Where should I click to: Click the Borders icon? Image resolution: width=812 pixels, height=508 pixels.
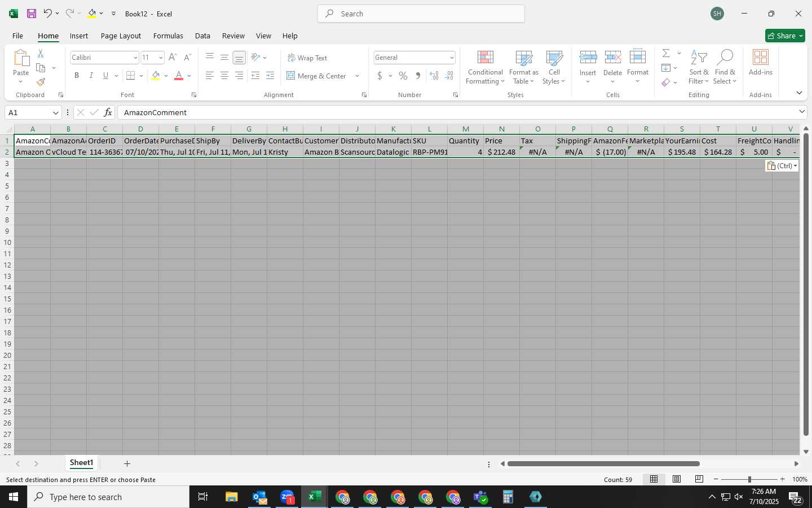pos(131,76)
